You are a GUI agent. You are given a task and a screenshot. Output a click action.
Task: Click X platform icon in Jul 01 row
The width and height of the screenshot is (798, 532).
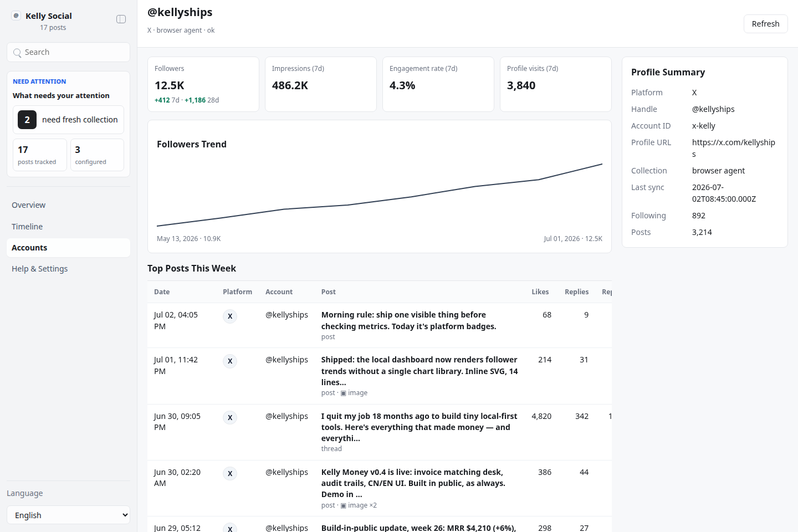pos(230,361)
